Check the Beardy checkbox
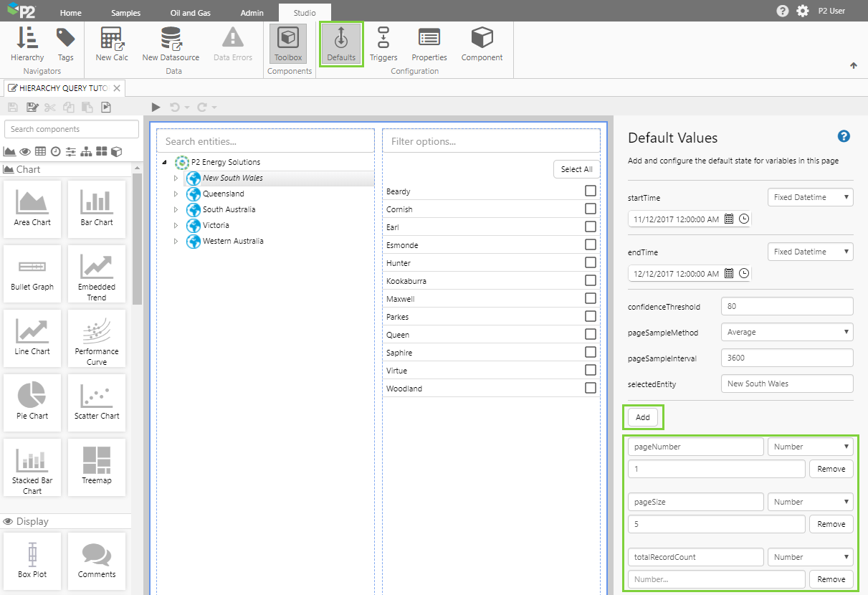The image size is (868, 595). (591, 191)
